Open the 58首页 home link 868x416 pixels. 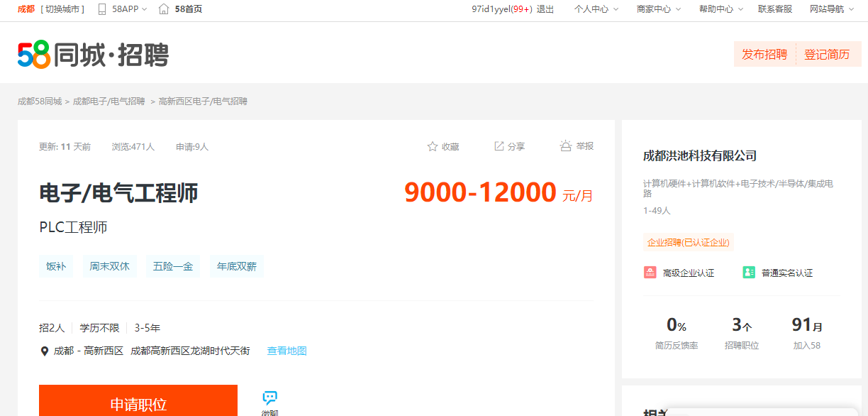[189, 9]
